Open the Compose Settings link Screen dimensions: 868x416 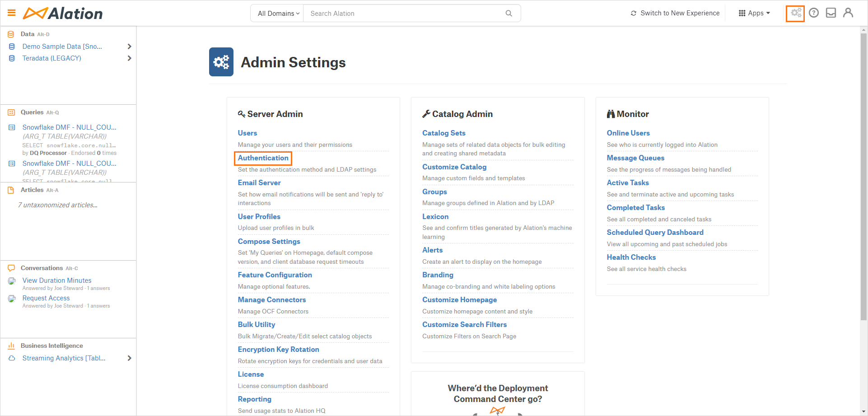269,242
